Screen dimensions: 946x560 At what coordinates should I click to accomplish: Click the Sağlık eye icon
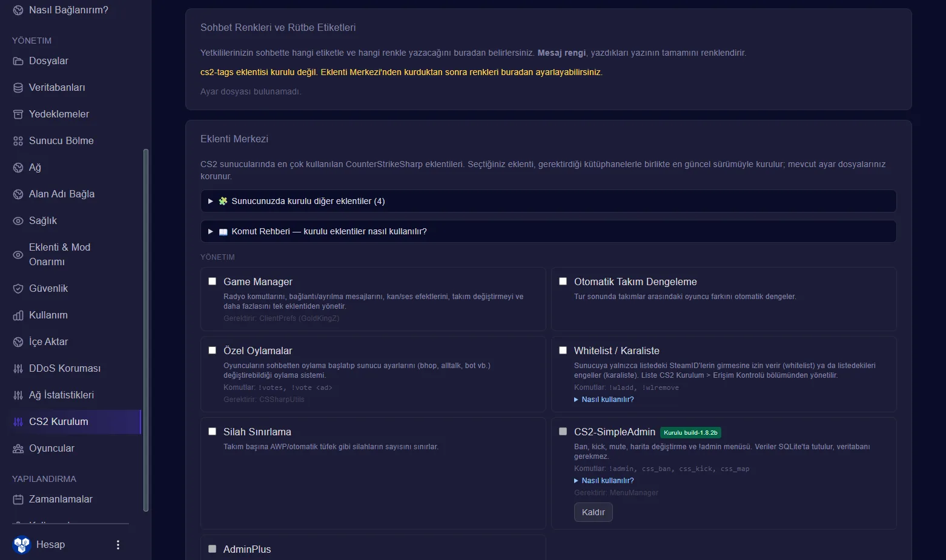tap(18, 221)
